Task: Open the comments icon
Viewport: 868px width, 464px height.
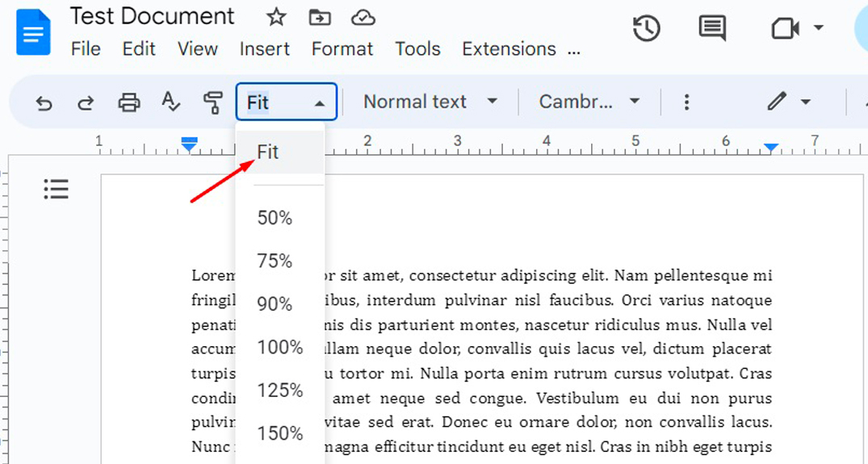Action: click(712, 27)
